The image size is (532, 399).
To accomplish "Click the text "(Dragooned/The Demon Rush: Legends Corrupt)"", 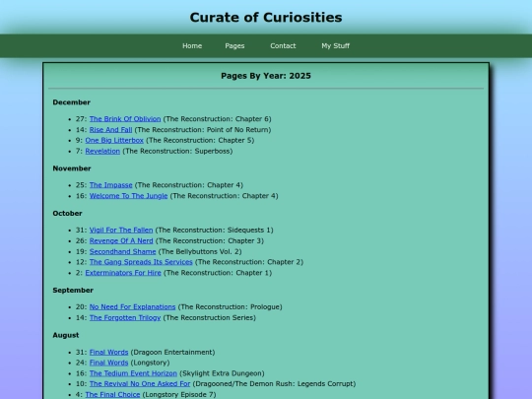I will tap(274, 384).
